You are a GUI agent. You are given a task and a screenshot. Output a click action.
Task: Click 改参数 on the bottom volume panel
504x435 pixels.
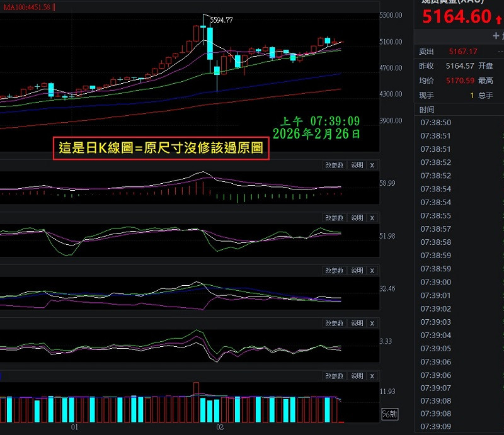coord(335,376)
